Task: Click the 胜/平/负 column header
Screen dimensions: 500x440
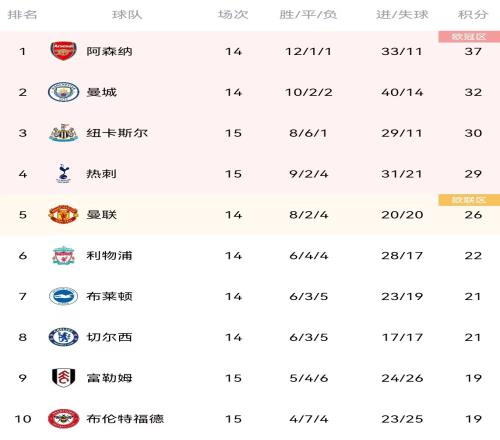Action: click(x=308, y=14)
